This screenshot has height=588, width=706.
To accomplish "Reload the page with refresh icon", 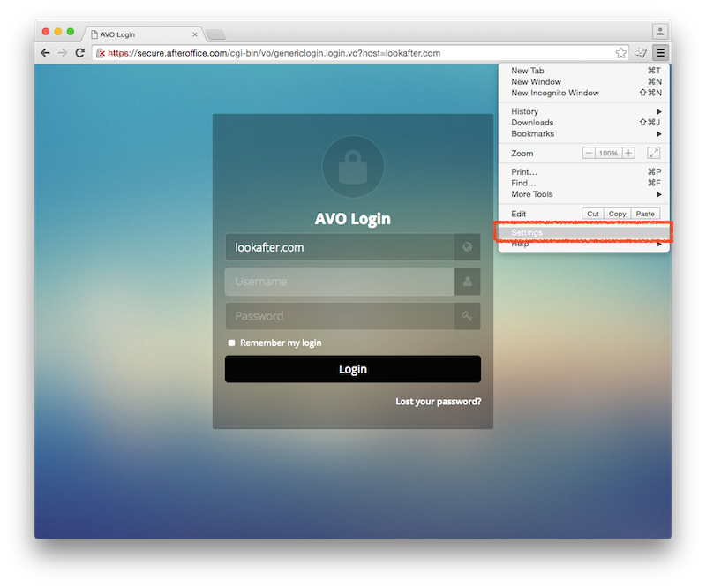I will [x=79, y=53].
